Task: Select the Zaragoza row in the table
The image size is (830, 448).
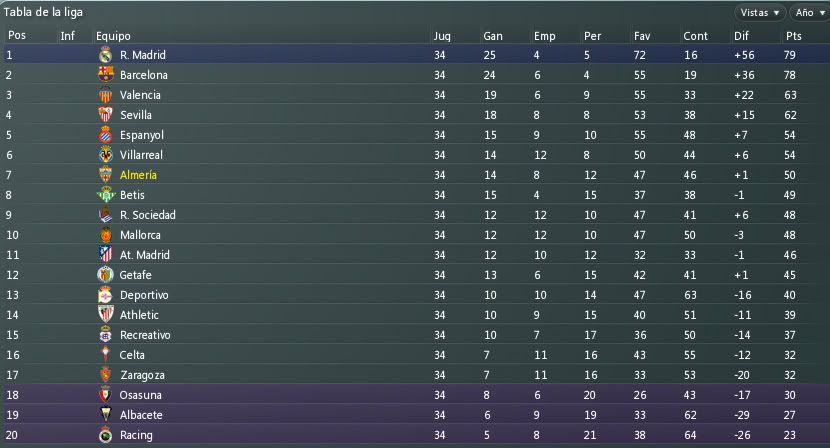Action: tap(415, 375)
